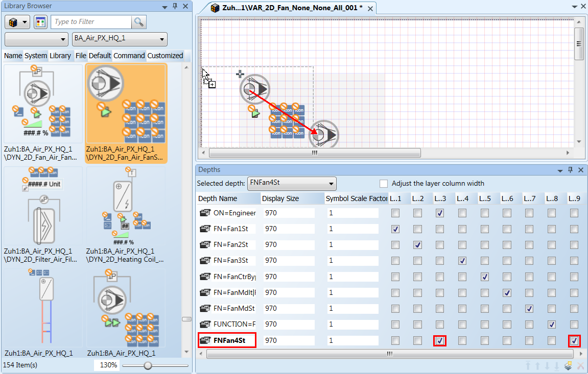
Task: Click the magnifier search icon in Library Browser
Action: tap(138, 22)
